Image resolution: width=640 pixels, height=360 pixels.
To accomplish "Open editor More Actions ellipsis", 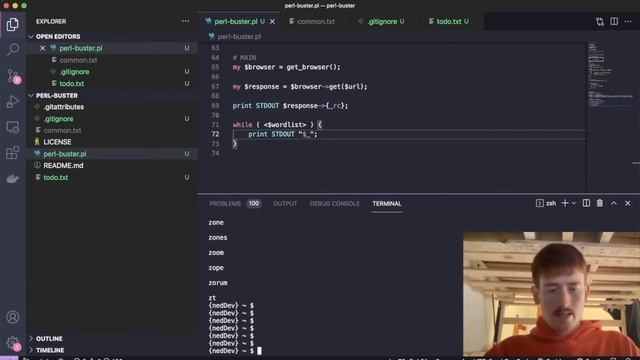I will [x=628, y=21].
